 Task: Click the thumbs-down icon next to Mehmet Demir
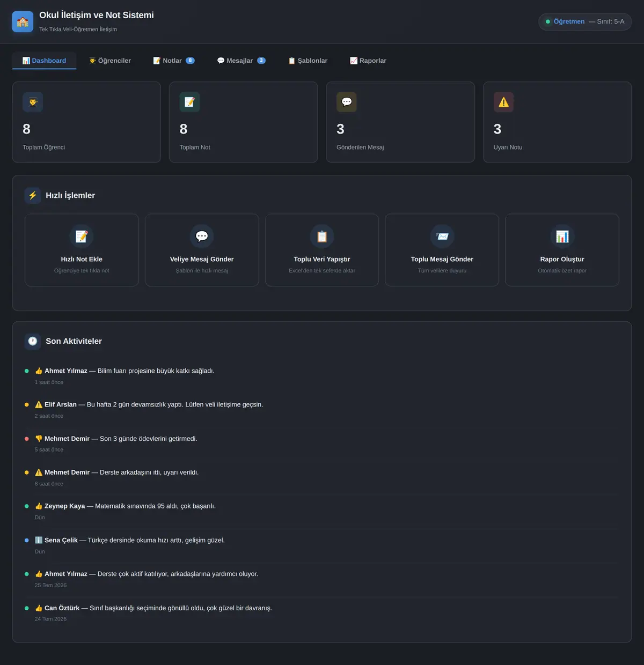click(39, 439)
